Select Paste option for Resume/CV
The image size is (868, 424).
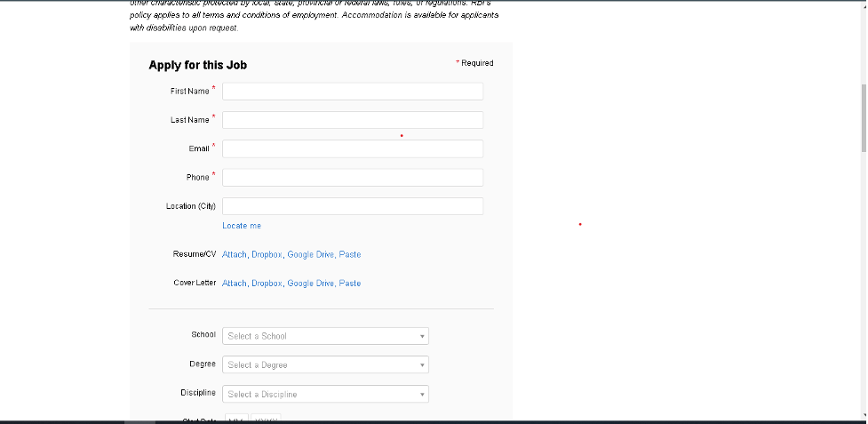point(350,254)
